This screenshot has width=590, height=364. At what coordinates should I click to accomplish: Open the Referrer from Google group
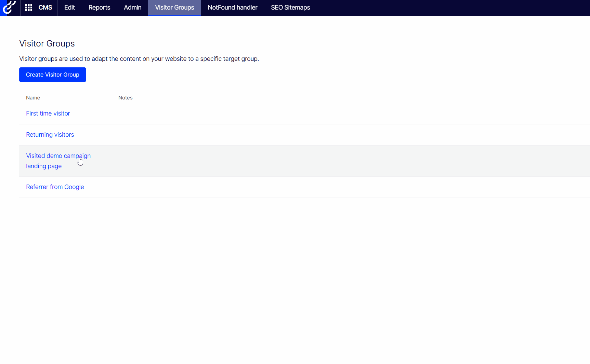click(x=55, y=187)
